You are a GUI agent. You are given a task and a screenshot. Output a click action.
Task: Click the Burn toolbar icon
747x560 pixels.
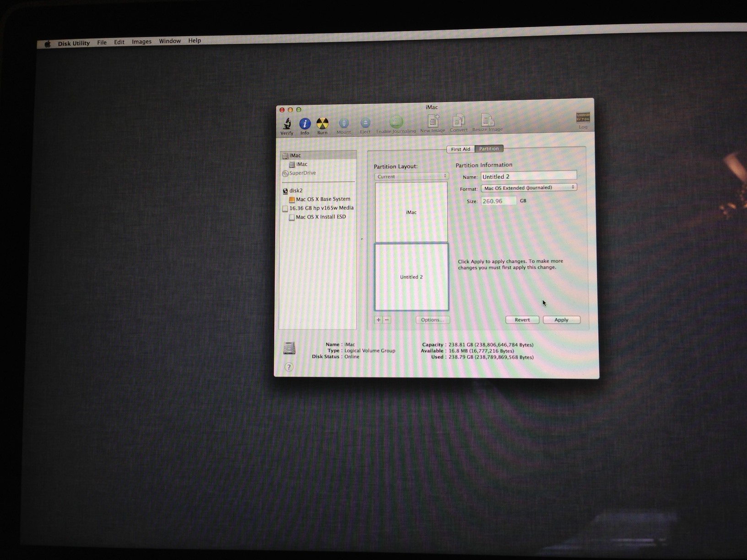pyautogui.click(x=322, y=126)
